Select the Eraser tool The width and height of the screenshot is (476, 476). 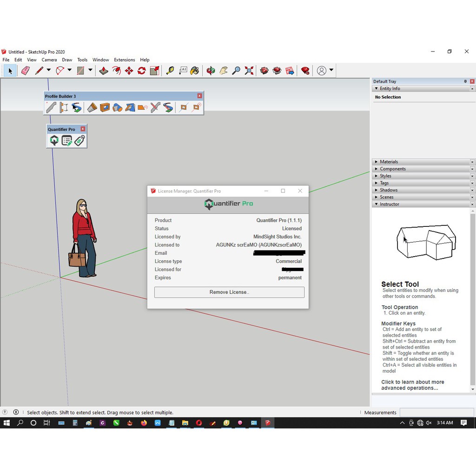26,70
